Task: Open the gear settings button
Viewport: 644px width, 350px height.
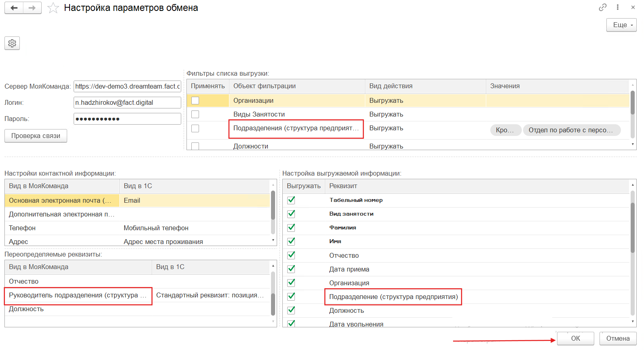Action: point(12,43)
